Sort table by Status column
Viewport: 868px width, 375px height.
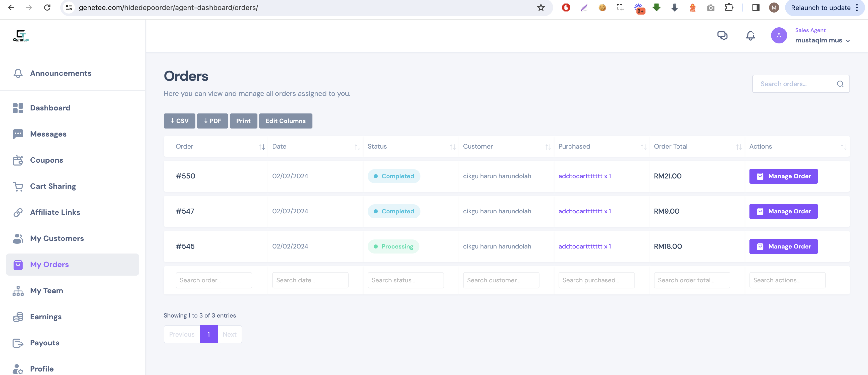coord(453,147)
